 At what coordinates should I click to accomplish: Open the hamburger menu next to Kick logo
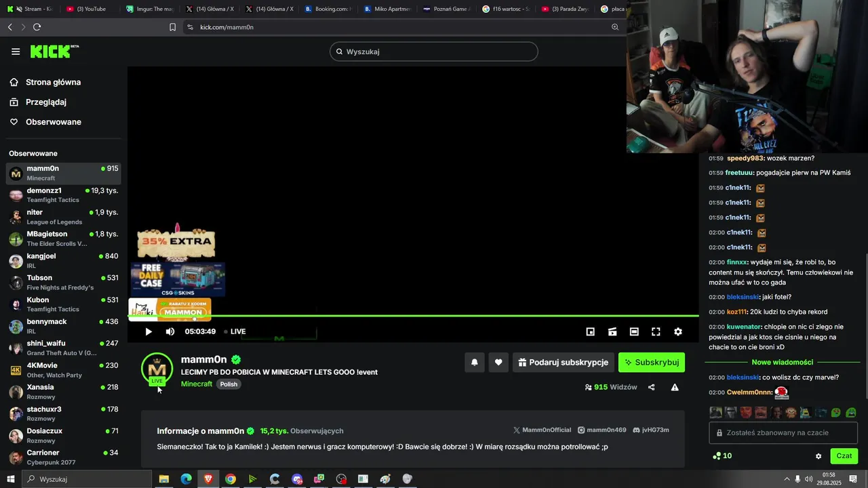click(16, 52)
